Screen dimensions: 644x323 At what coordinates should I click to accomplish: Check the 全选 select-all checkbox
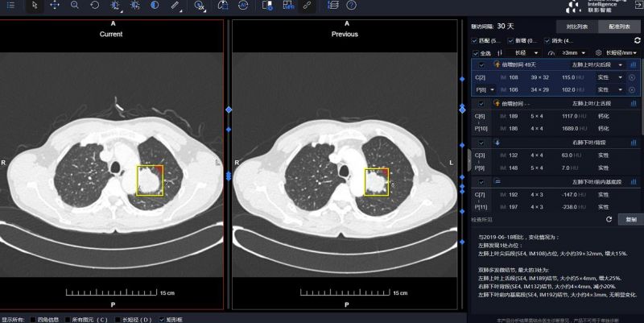(x=475, y=52)
